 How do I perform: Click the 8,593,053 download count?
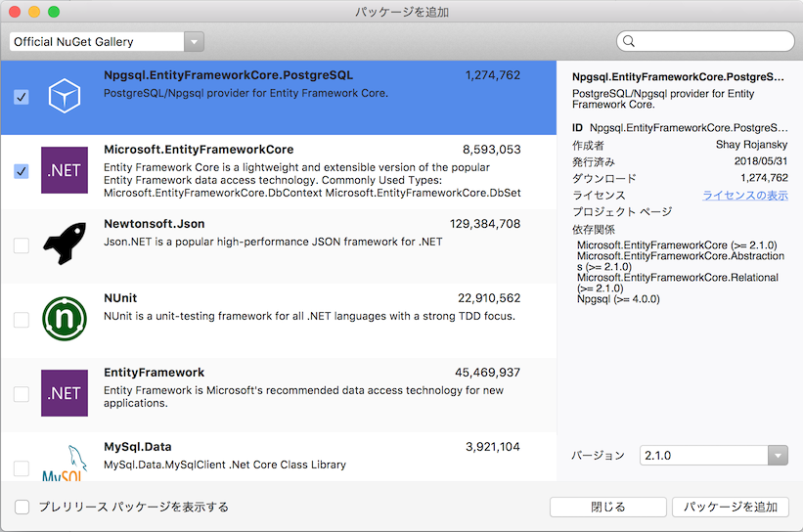[x=492, y=150]
